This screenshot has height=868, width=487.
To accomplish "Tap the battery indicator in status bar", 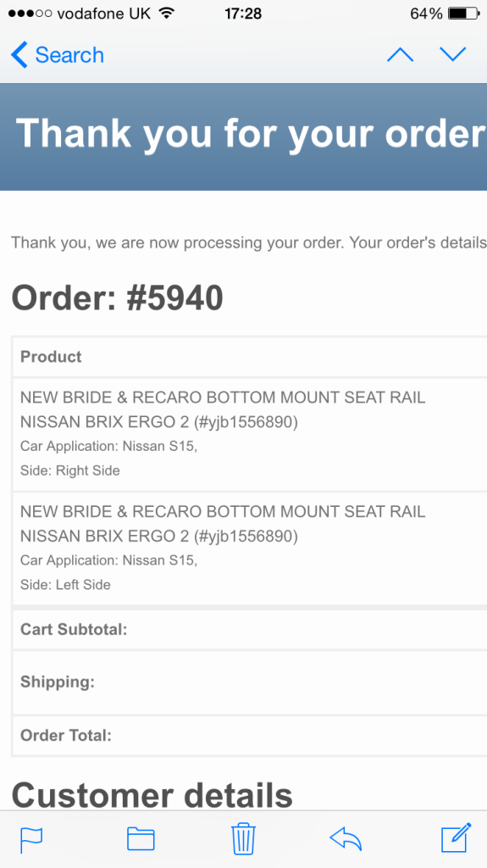I will pyautogui.click(x=464, y=14).
